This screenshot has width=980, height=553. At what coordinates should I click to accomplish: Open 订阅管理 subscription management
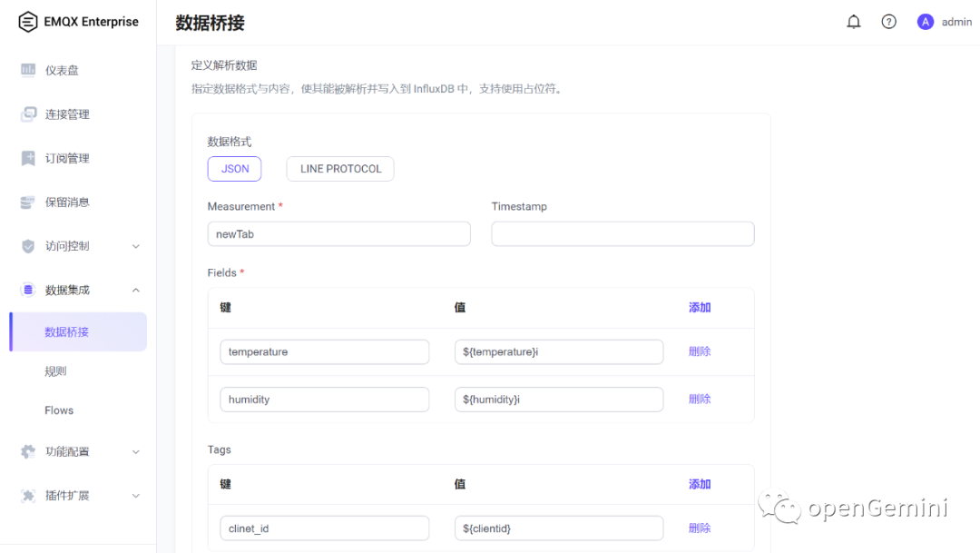point(30,157)
